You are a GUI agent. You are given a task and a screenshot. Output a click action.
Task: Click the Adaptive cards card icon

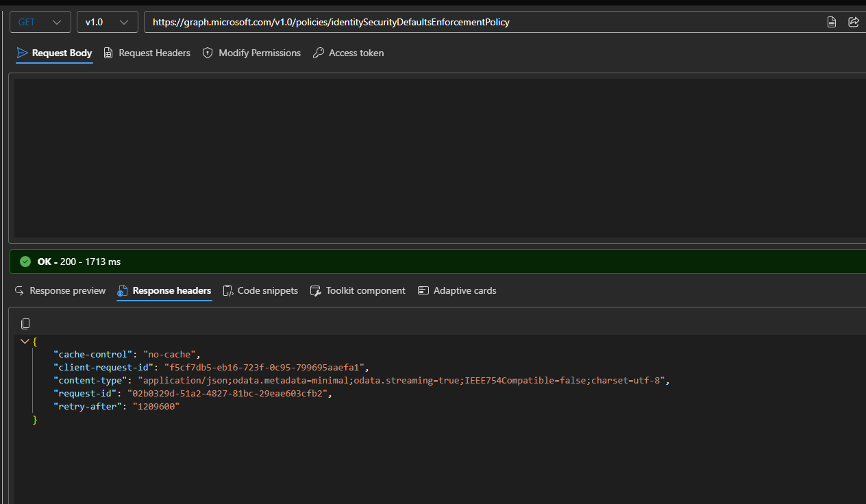pyautogui.click(x=423, y=290)
